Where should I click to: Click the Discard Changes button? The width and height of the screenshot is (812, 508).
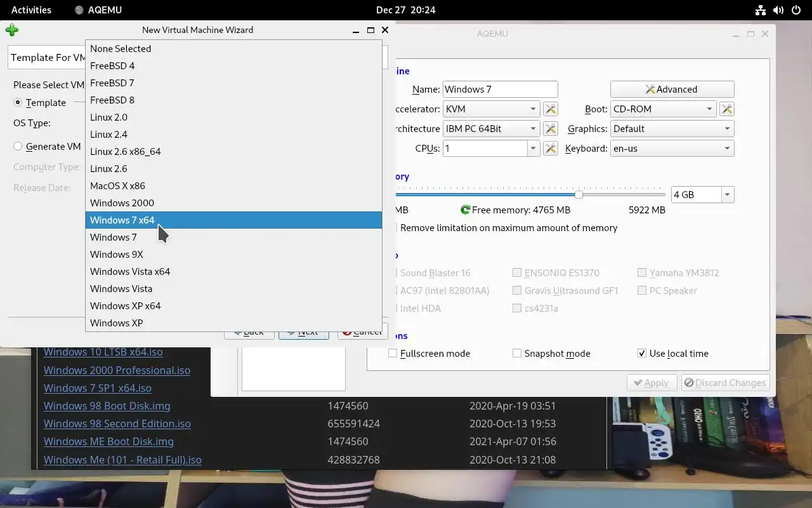(725, 383)
